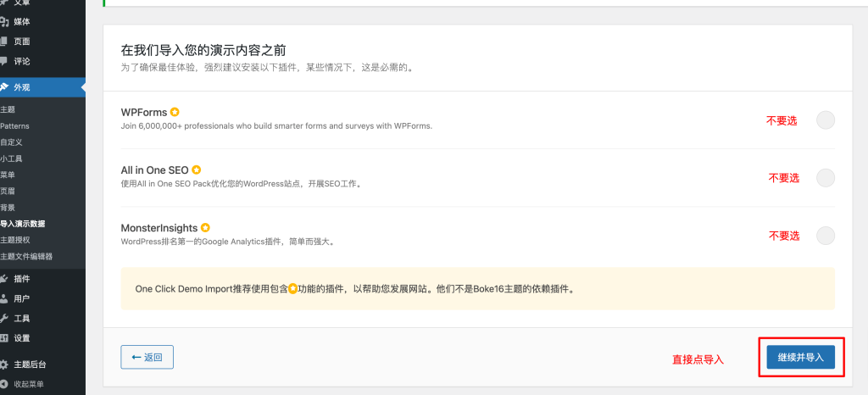Screen dimensions: 868x395
Task: Click the 继续并导入 button
Action: pos(800,357)
